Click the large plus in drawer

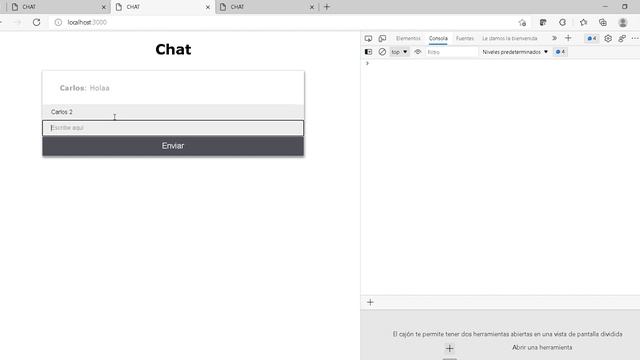[449, 348]
